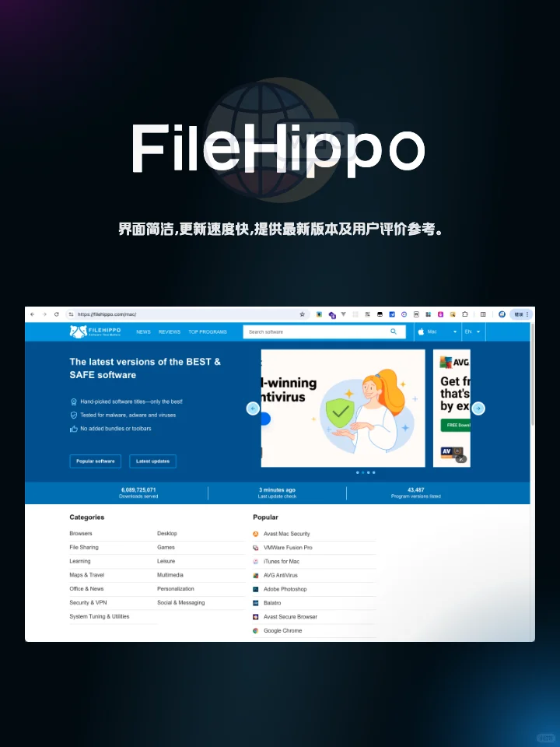Open site info icon beside the URL
560x747 pixels.
pyautogui.click(x=71, y=314)
